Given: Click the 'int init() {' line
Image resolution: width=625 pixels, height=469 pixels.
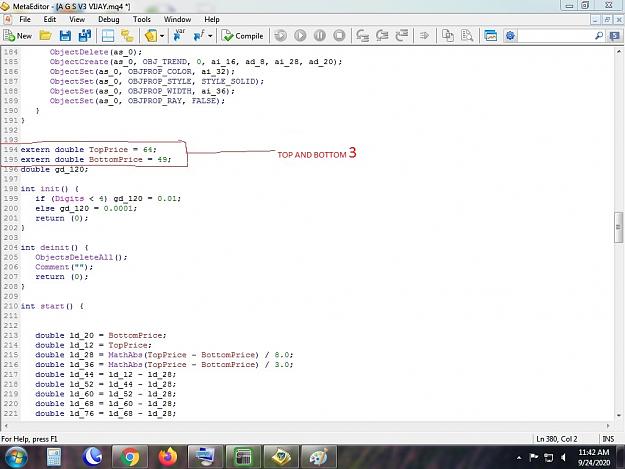Looking at the screenshot, I should (49, 188).
